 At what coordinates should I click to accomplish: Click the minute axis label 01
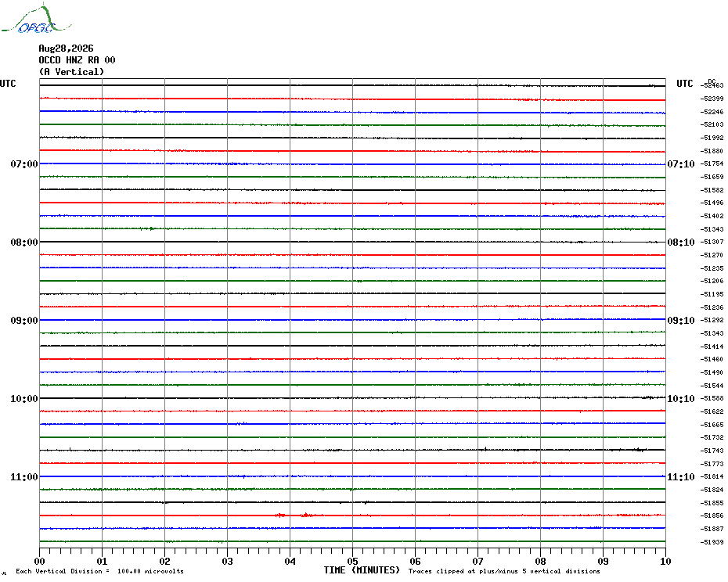(102, 561)
